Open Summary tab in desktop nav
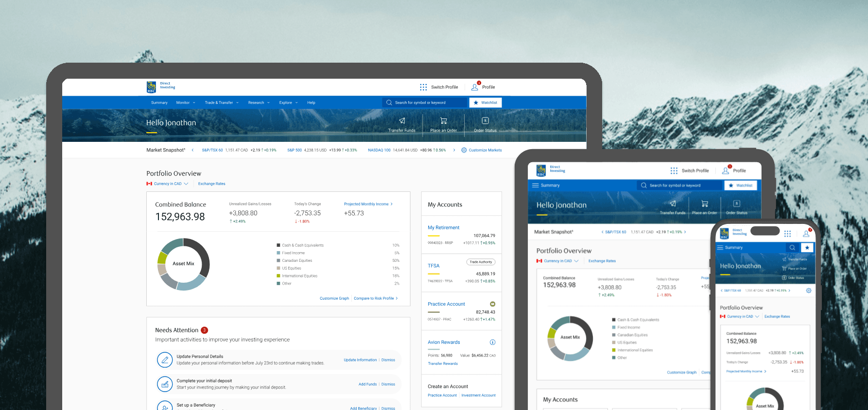This screenshot has width=868, height=410. (159, 102)
